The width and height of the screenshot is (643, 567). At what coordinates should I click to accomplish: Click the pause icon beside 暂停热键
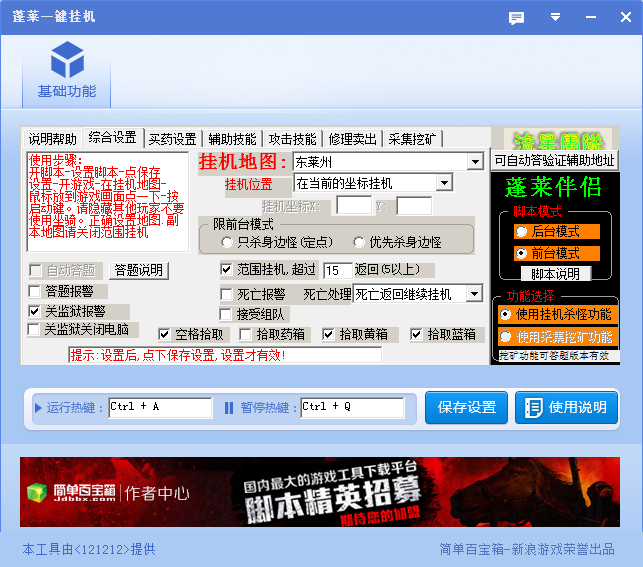click(228, 407)
